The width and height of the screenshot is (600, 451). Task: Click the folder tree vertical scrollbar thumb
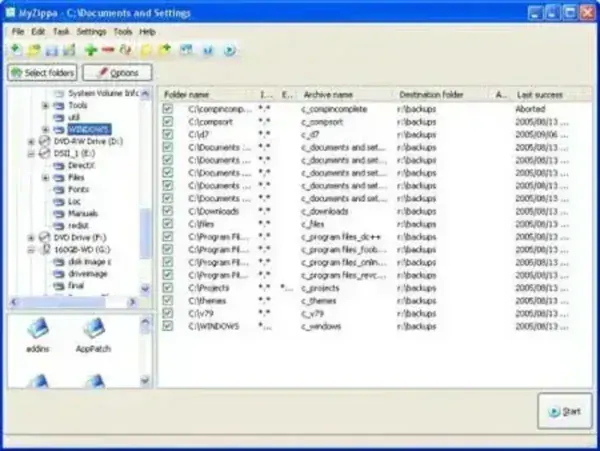tap(145, 233)
